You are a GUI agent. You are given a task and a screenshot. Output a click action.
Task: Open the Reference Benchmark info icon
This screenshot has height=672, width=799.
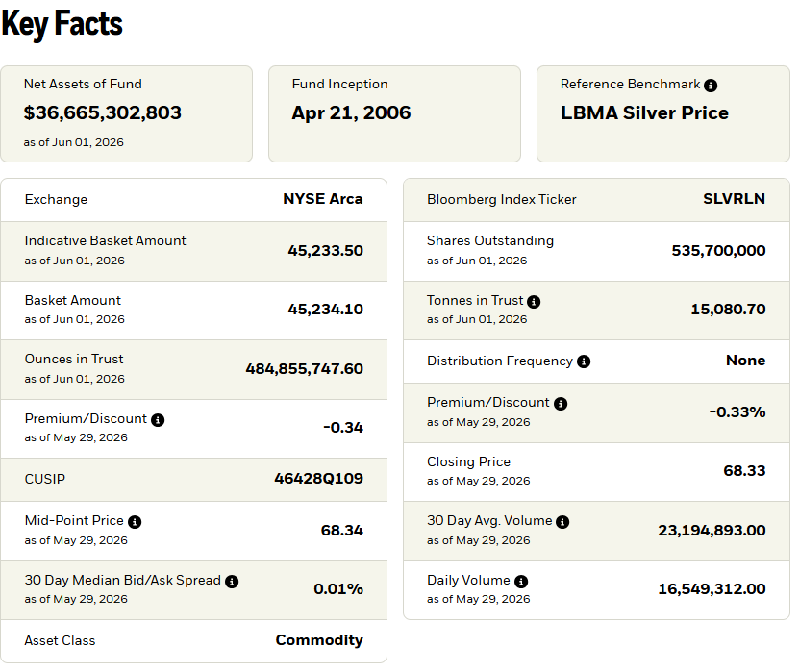coord(711,86)
